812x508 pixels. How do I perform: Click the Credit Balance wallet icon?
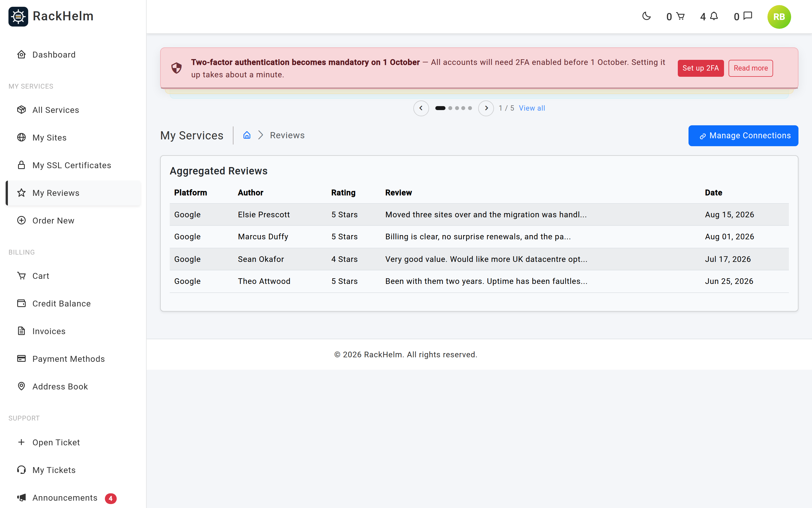21,303
